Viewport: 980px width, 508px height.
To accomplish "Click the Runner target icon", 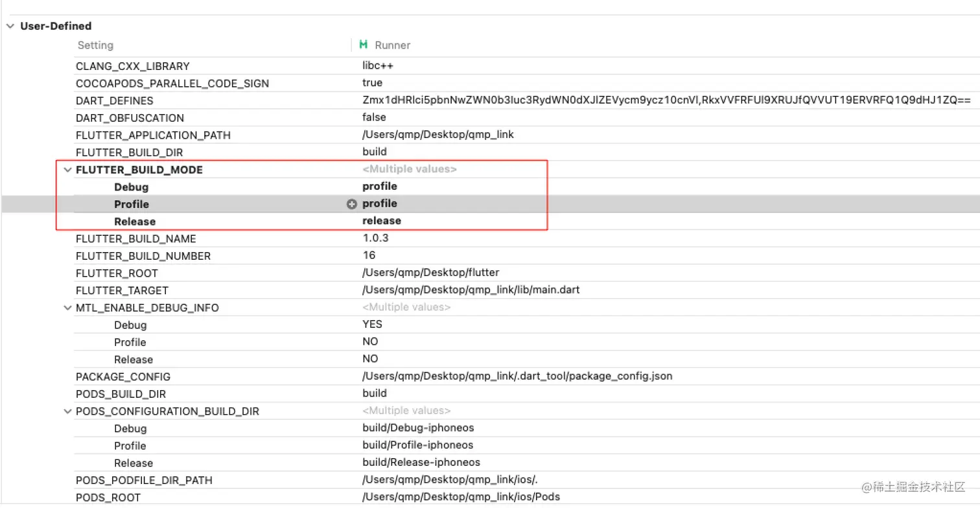I will click(363, 45).
